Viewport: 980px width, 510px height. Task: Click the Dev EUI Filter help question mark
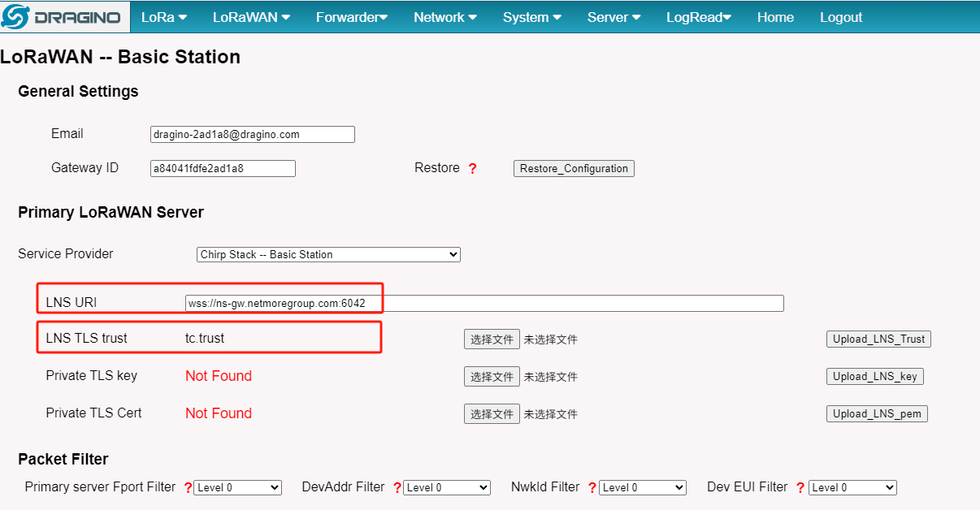click(x=801, y=488)
